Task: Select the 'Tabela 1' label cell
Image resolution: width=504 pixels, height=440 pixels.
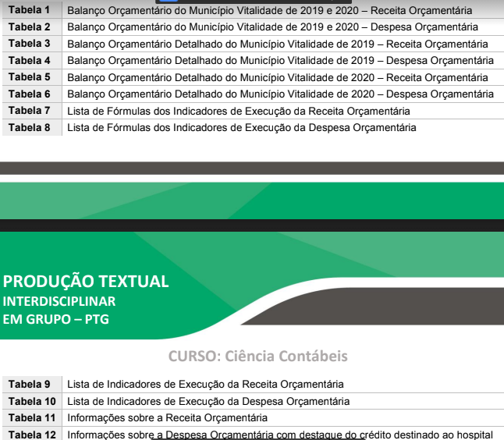Action: click(32, 10)
